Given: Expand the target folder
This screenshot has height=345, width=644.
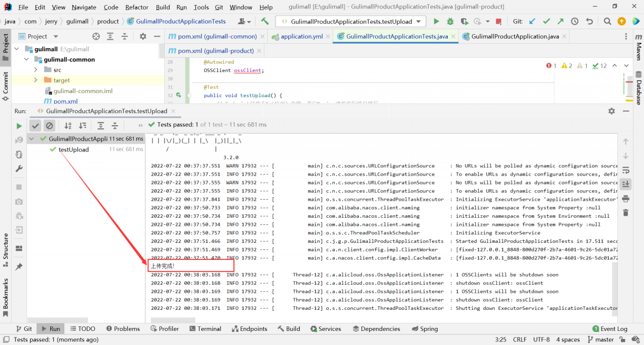Looking at the screenshot, I should tap(36, 80).
